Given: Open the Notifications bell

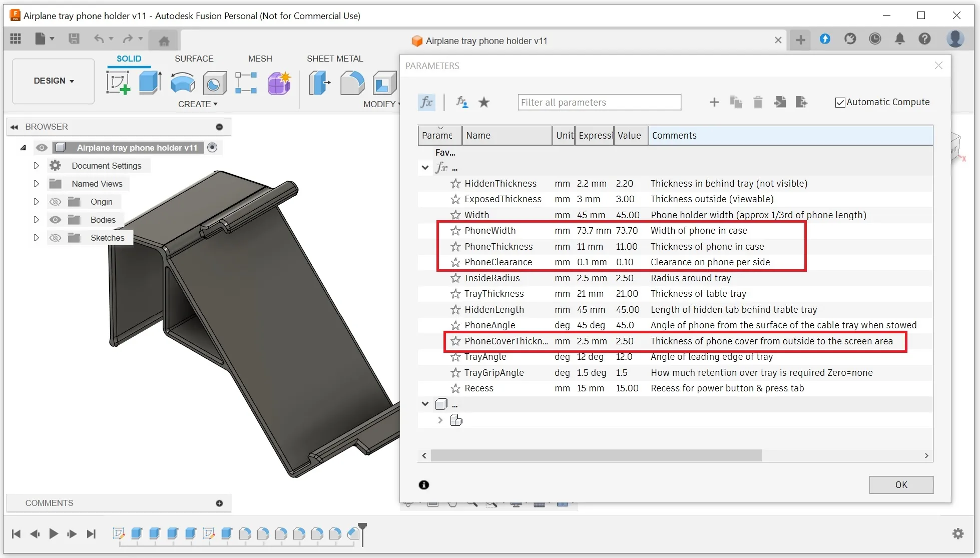Looking at the screenshot, I should point(900,39).
